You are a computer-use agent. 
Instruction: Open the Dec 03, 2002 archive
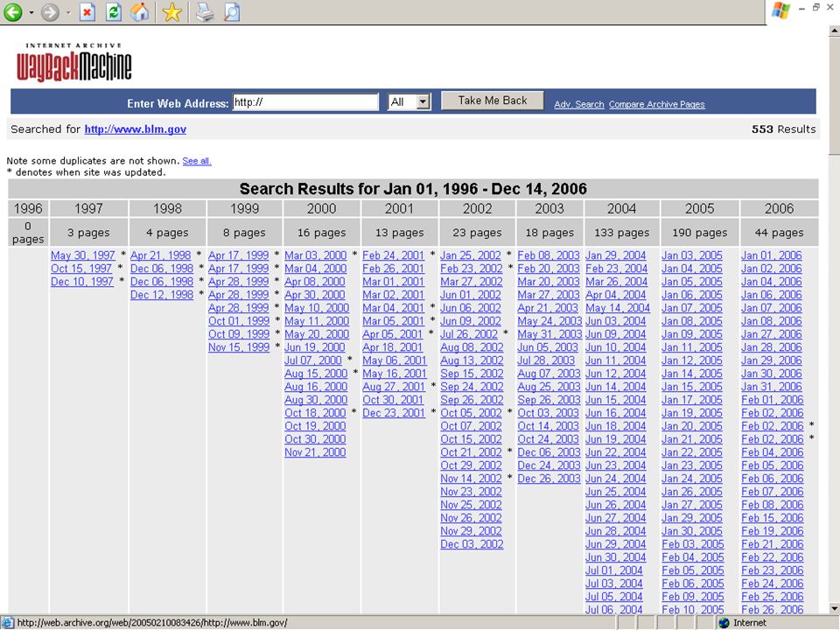point(472,544)
